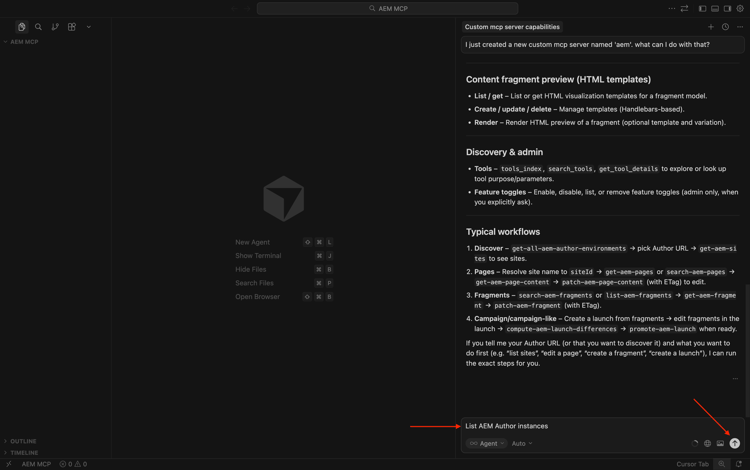This screenshot has width=750, height=470.
Task: Send the message with arrow button
Action: [735, 443]
